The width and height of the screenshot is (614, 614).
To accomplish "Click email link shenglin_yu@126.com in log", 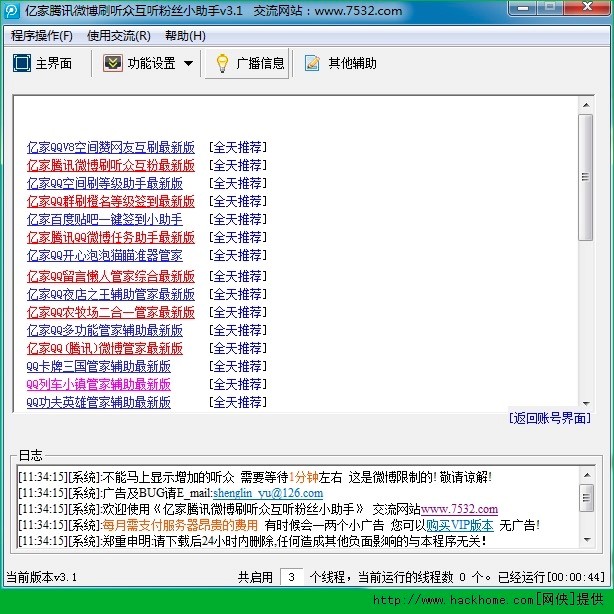I will 268,493.
